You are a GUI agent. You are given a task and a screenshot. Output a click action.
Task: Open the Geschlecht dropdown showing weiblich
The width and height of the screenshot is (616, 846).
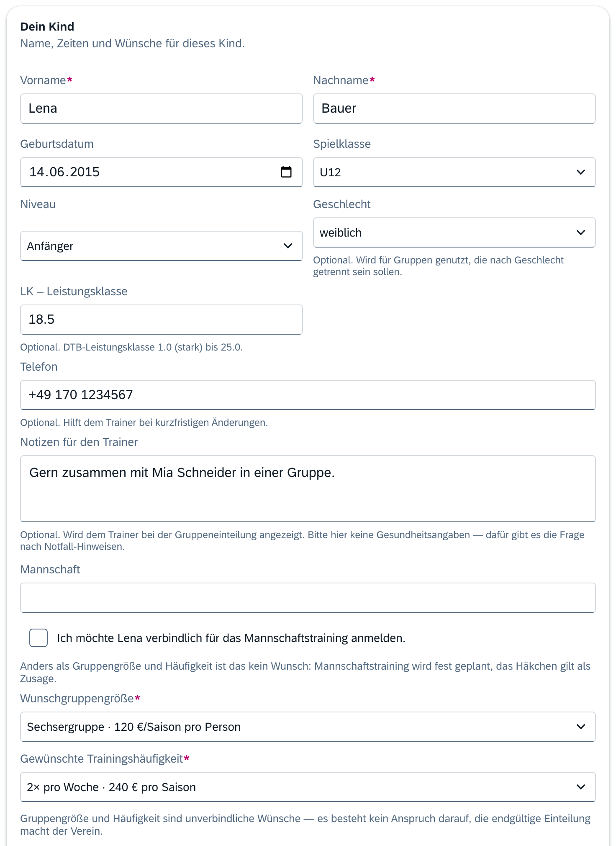pos(454,232)
